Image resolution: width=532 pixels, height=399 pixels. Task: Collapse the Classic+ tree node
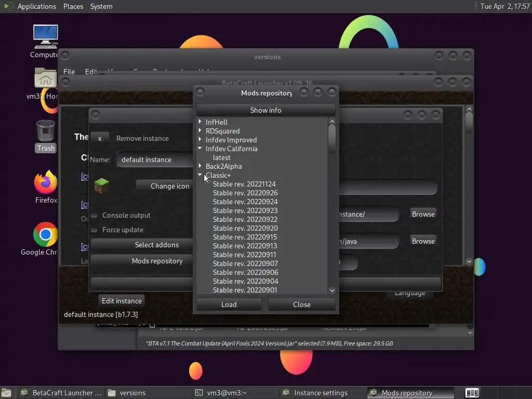200,175
